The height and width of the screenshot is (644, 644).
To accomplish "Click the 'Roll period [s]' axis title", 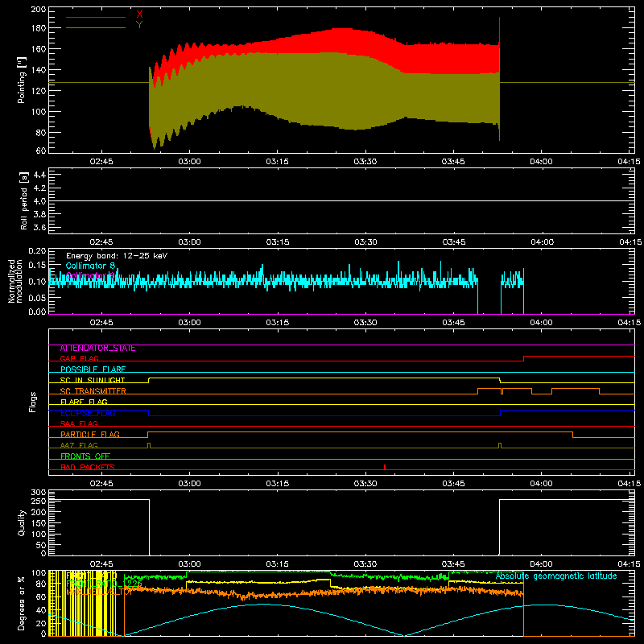I will coord(24,200).
